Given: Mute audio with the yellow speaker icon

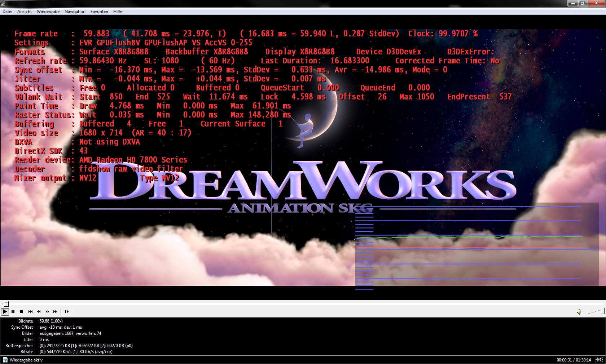Looking at the screenshot, I should click(x=579, y=312).
